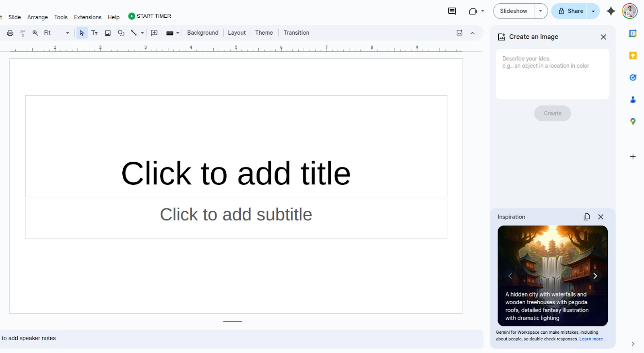
Task: Select the Shape tool
Action: click(x=121, y=33)
